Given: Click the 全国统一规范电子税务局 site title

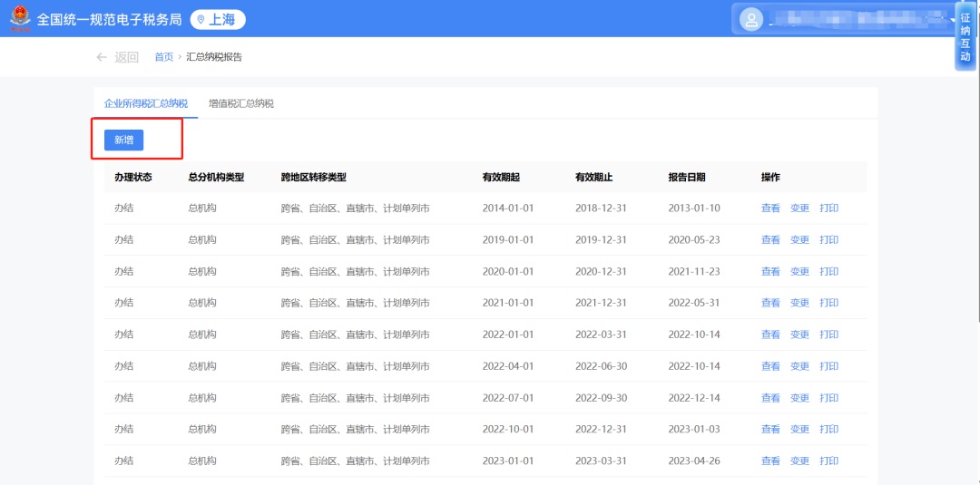Looking at the screenshot, I should click(x=109, y=20).
